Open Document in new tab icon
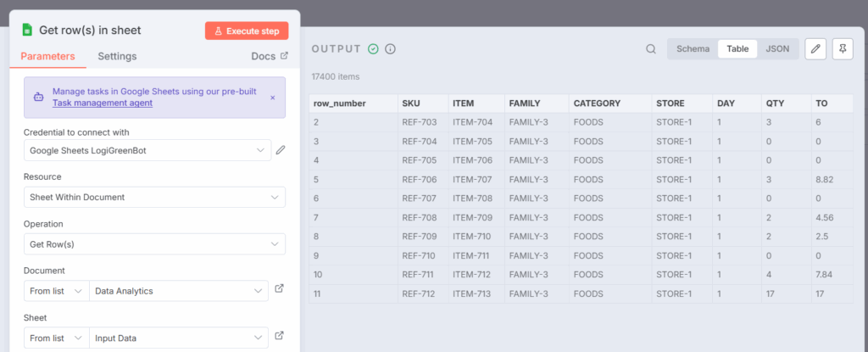 coord(280,289)
